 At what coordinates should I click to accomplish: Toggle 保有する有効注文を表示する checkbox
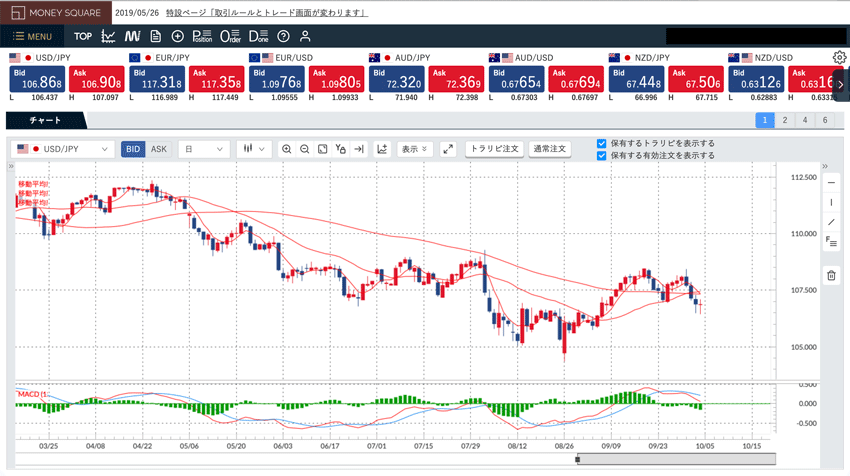601,156
